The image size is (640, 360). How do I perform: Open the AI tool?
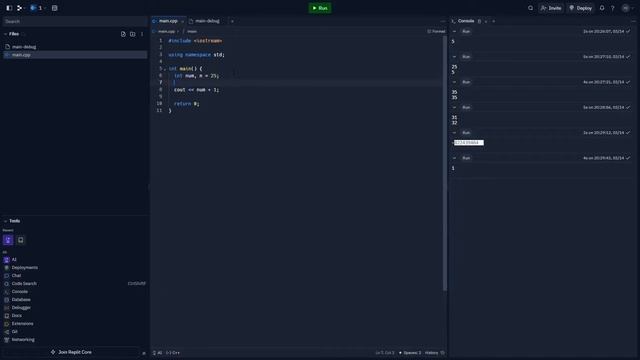pos(14,260)
